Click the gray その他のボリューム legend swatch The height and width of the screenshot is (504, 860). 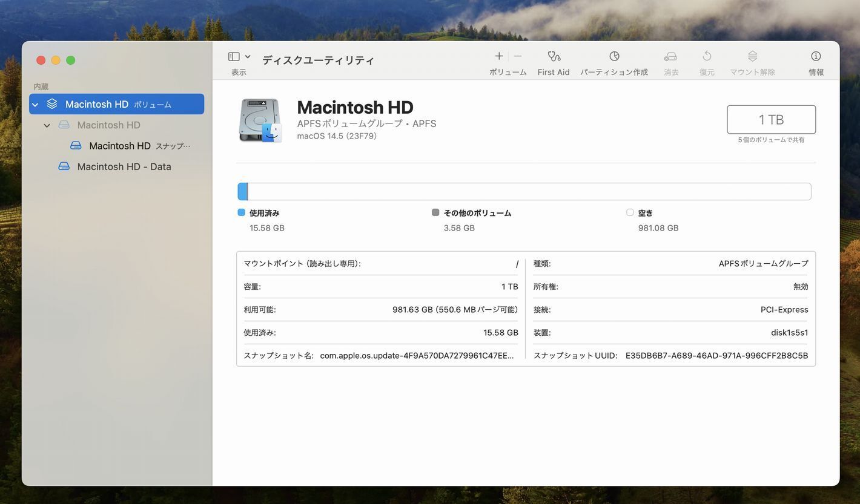tap(435, 212)
